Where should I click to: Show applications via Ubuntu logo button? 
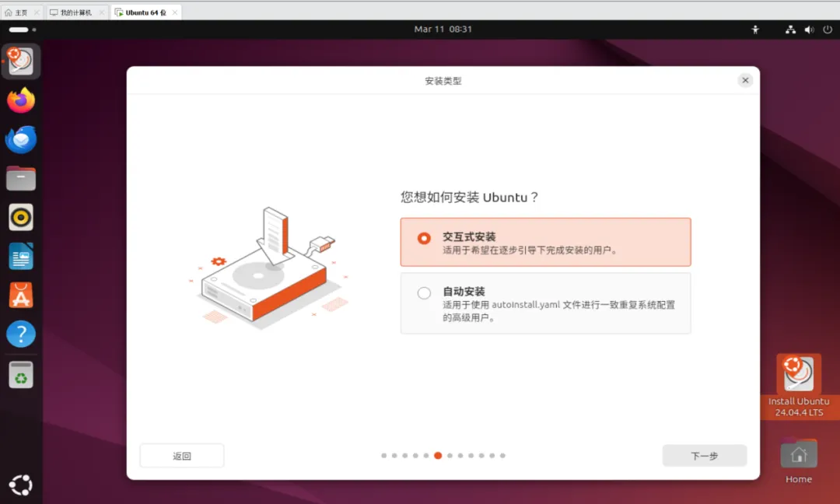(21, 485)
